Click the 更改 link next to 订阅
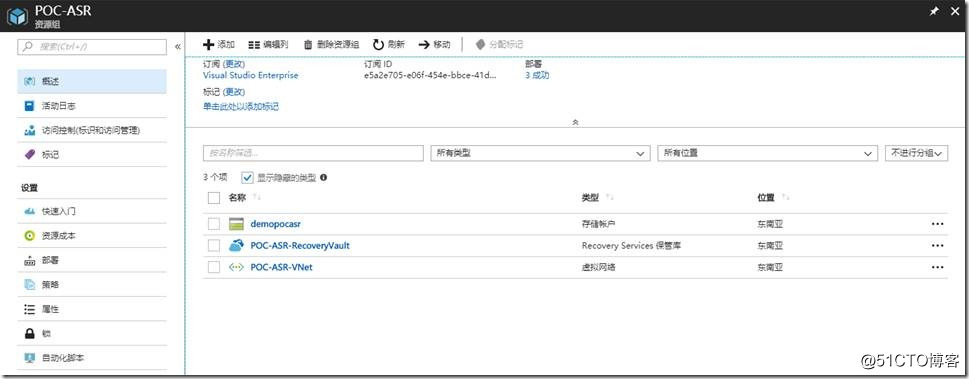This screenshot has height=379, width=969. pos(234,64)
